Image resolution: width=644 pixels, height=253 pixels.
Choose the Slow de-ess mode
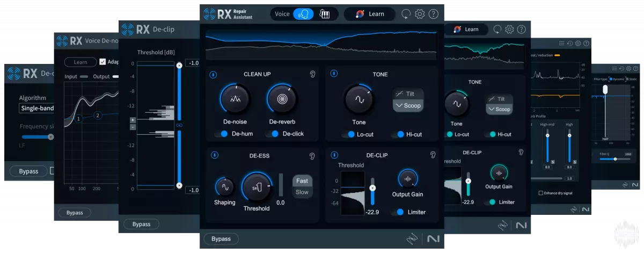(302, 192)
